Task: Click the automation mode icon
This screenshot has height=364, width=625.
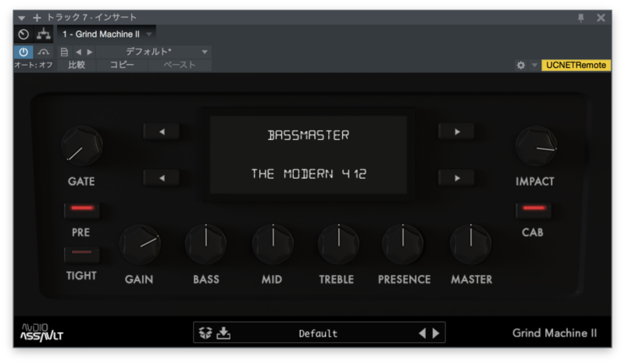Action: click(x=44, y=52)
